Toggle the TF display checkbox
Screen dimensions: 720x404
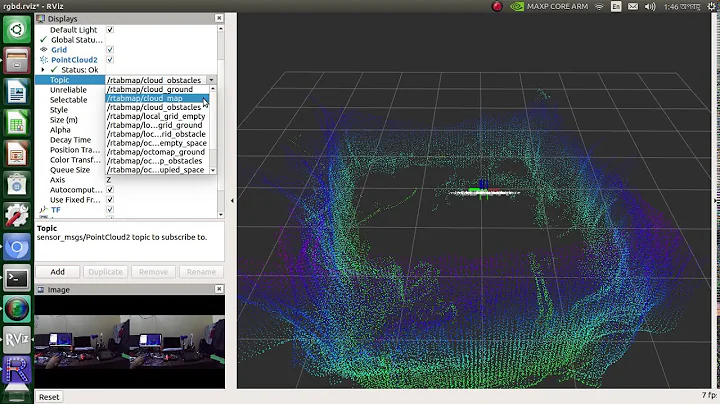click(110, 209)
